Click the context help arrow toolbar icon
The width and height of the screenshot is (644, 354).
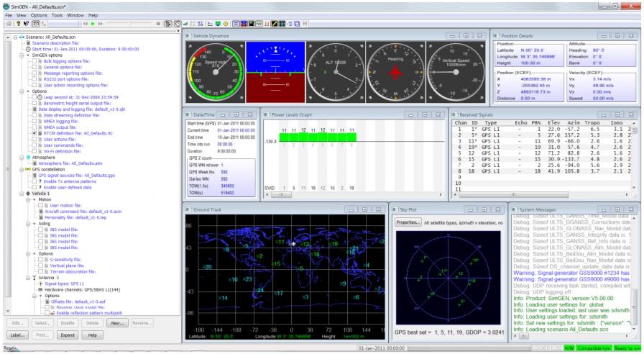(27, 23)
